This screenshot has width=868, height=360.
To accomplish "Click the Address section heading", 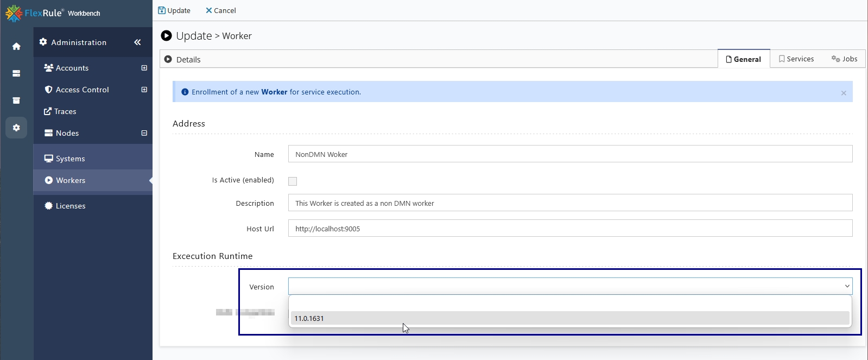I will click(x=189, y=123).
